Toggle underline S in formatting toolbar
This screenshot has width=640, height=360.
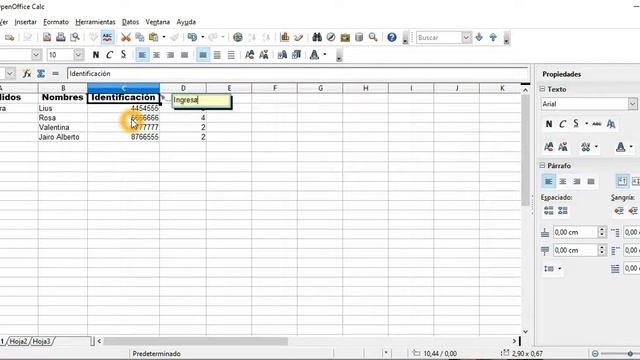pyautogui.click(x=123, y=55)
